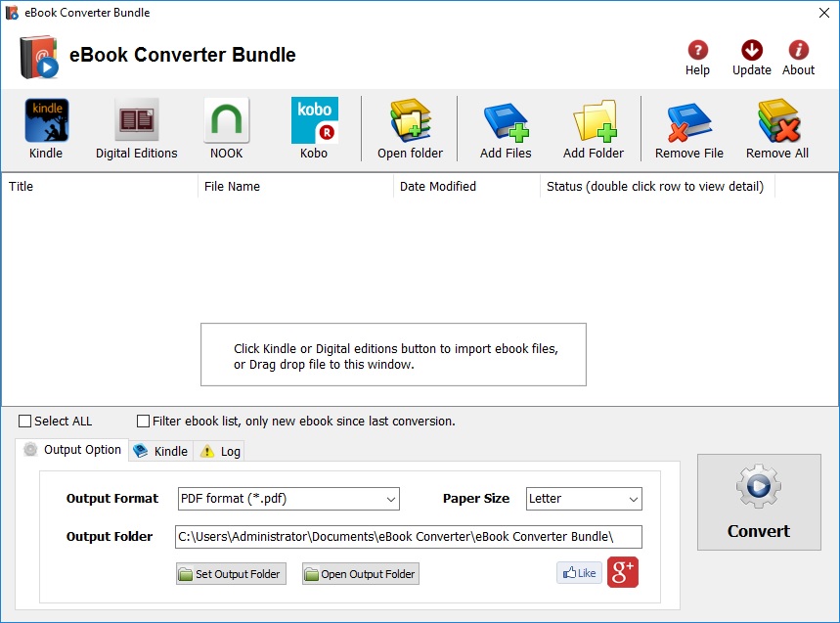840x623 pixels.
Task: Switch to the Kindle settings tab
Action: [161, 451]
